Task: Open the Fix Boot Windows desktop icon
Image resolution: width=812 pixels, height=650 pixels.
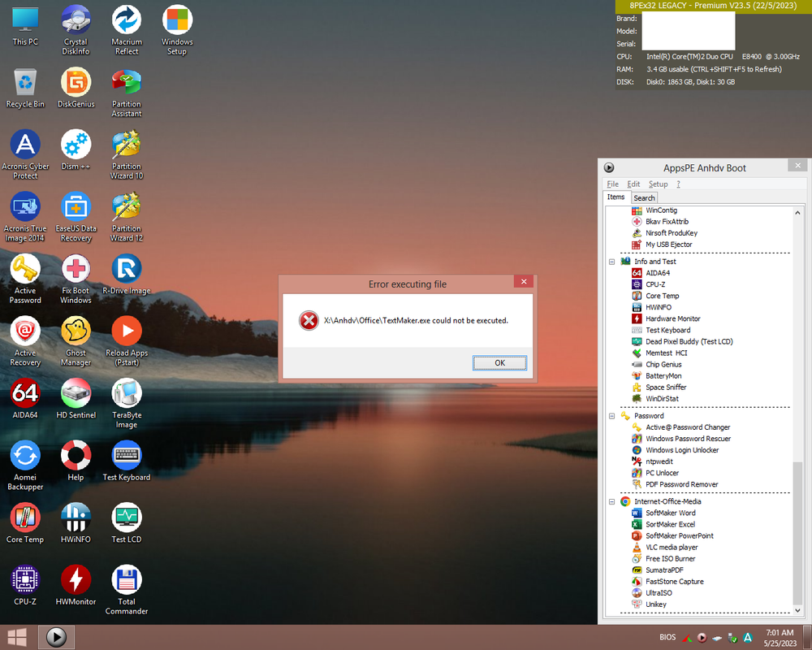Action: [x=76, y=279]
